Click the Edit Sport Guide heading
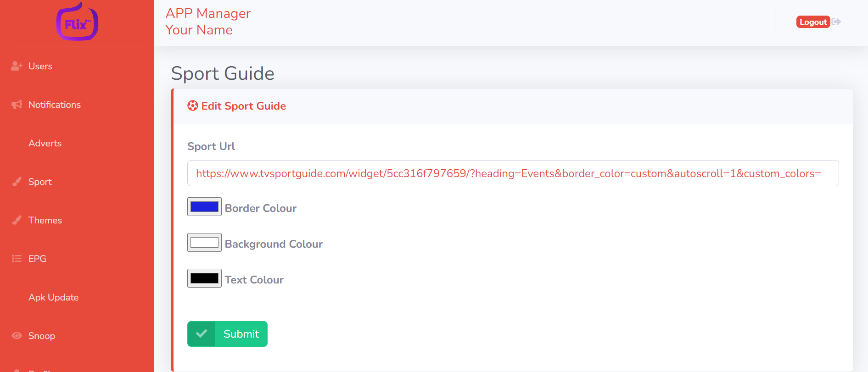This screenshot has width=868, height=372. tap(243, 106)
